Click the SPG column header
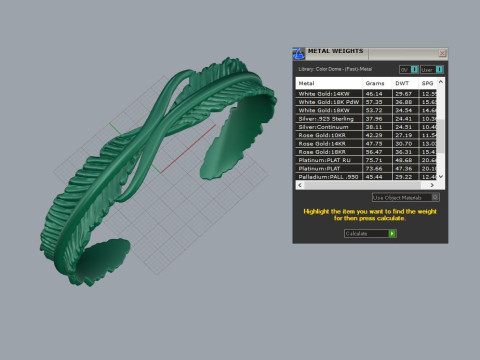 [x=427, y=83]
